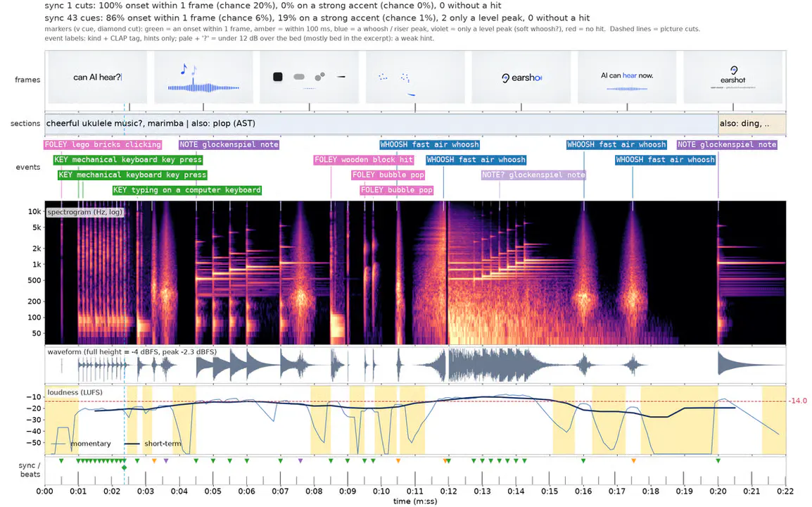The height and width of the screenshot is (507, 812).
Task: Click the 'sections' row label
Action: click(x=25, y=123)
